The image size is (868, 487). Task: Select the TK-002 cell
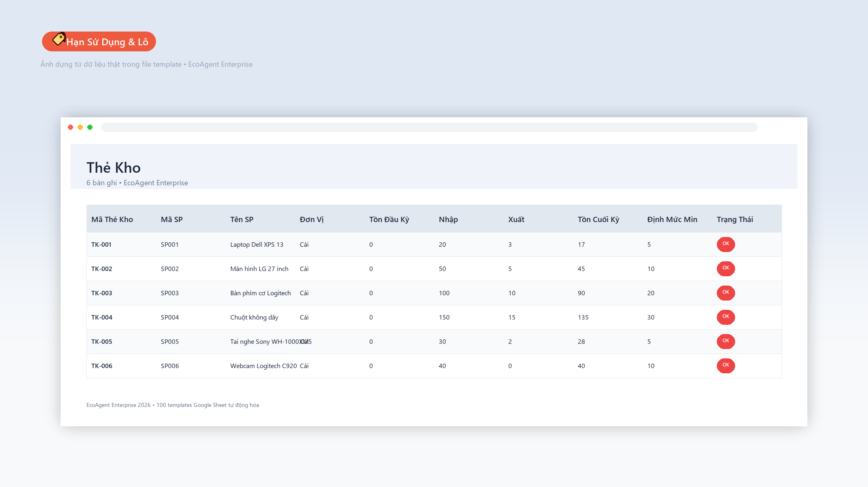coord(102,269)
